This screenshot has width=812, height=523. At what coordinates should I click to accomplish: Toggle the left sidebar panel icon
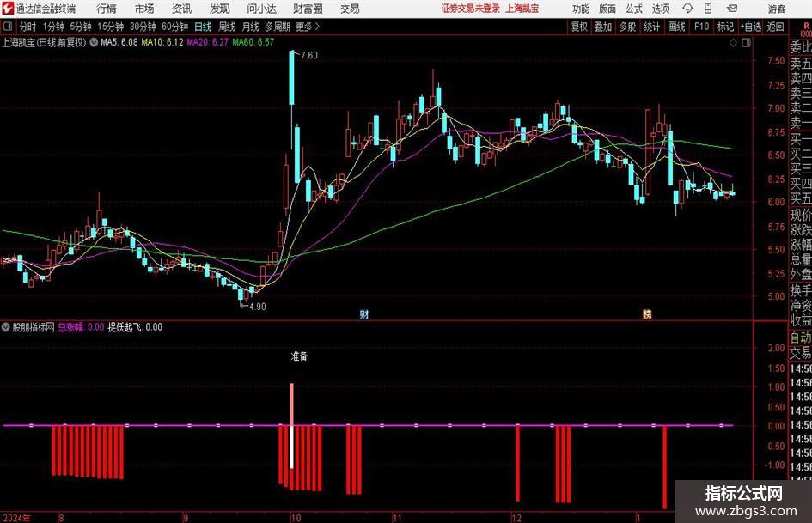tap(8, 27)
